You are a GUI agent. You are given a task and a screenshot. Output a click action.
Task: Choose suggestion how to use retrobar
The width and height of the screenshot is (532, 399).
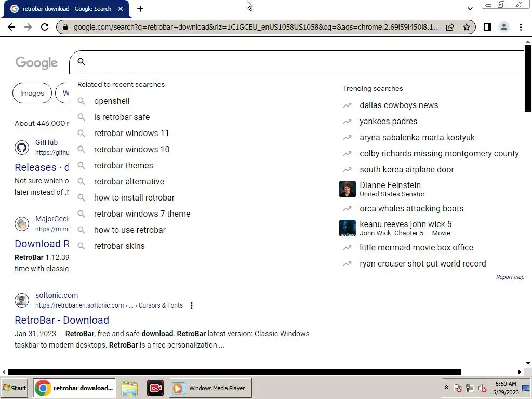pyautogui.click(x=129, y=230)
